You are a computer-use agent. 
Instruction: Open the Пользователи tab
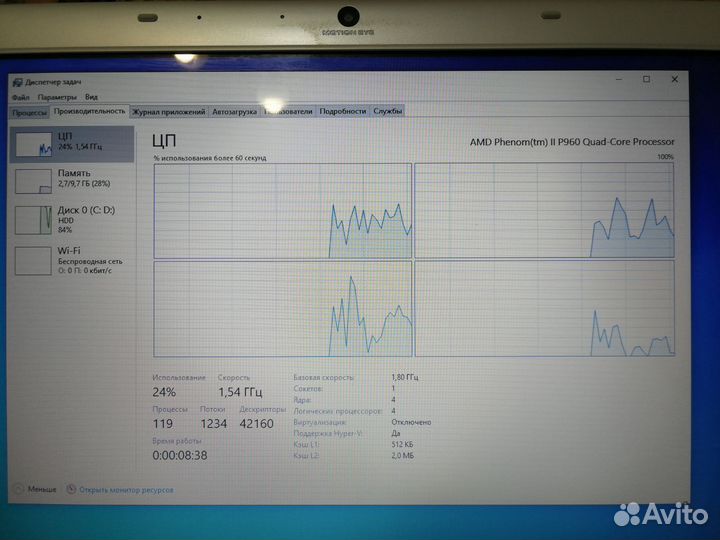288,112
